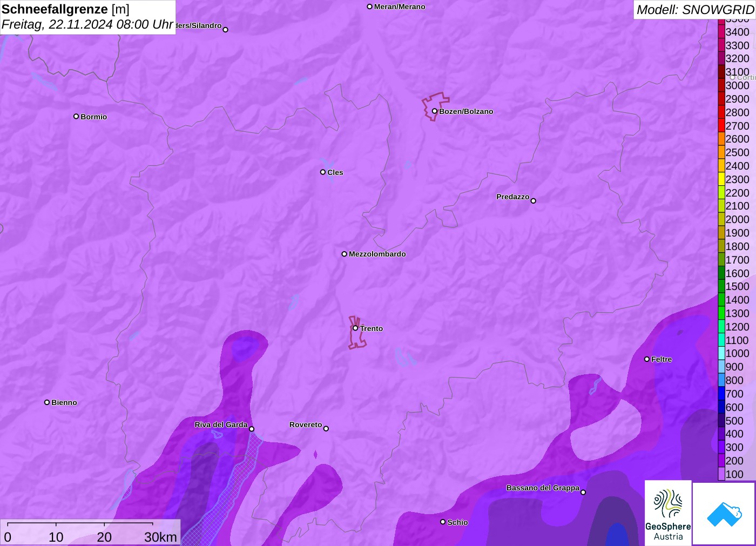Select the 100 m legend color swatch
Image resolution: width=756 pixels, height=546 pixels.
click(721, 474)
